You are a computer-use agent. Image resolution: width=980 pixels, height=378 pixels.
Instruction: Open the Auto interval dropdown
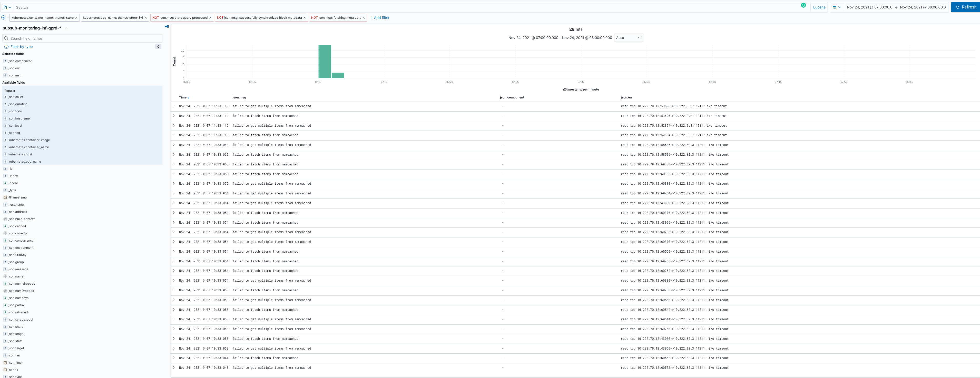point(628,38)
